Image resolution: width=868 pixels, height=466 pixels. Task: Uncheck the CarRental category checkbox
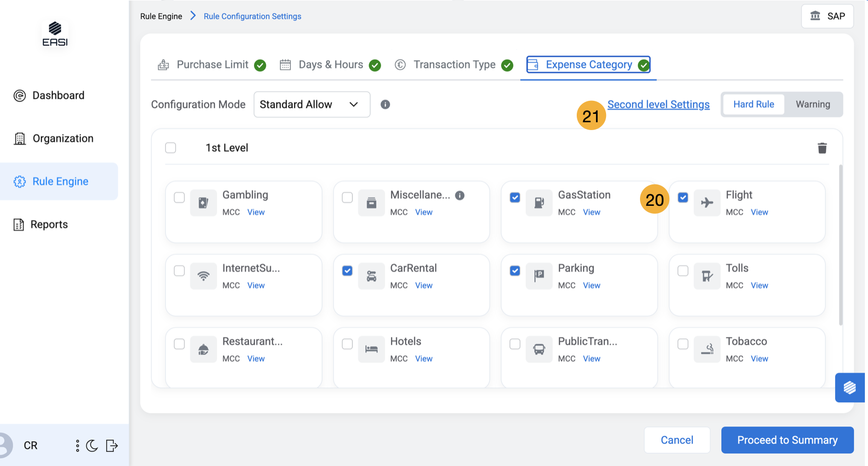click(347, 271)
